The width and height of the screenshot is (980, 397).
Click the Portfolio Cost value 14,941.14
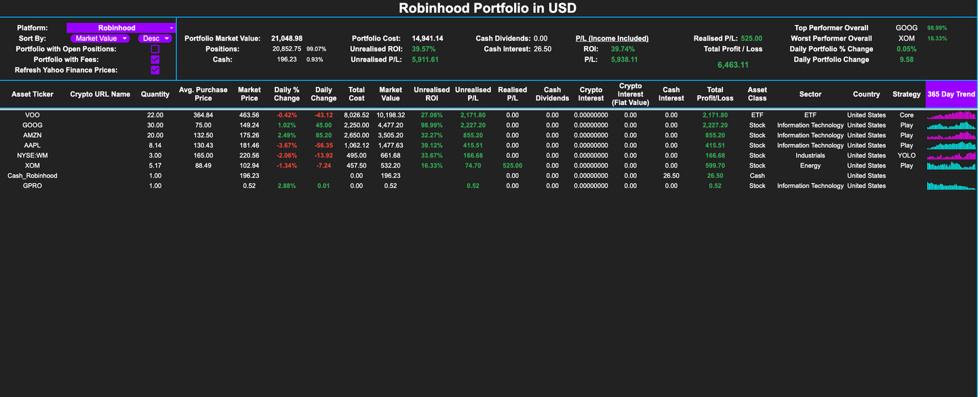tap(428, 39)
